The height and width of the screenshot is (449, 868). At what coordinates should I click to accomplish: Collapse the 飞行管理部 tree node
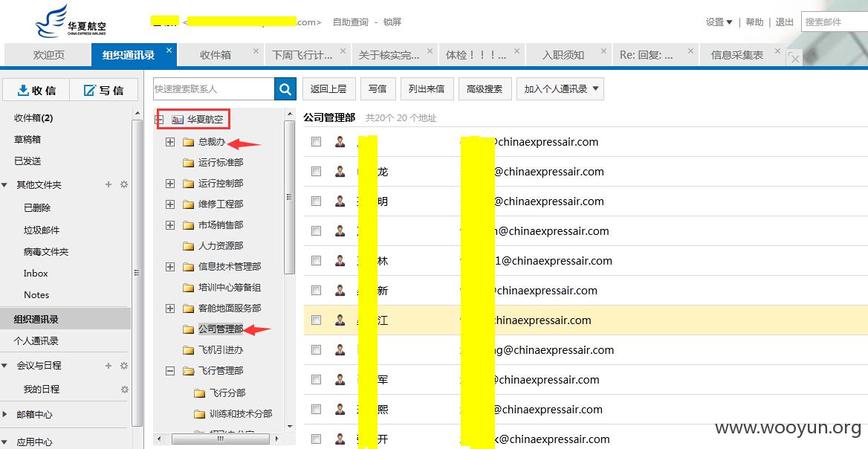tap(170, 371)
